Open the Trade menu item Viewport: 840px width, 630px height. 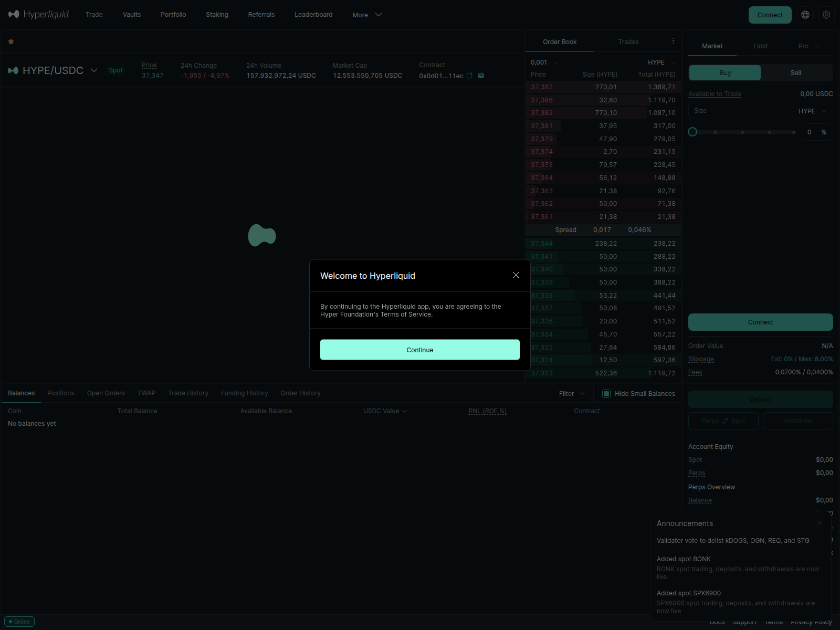94,15
